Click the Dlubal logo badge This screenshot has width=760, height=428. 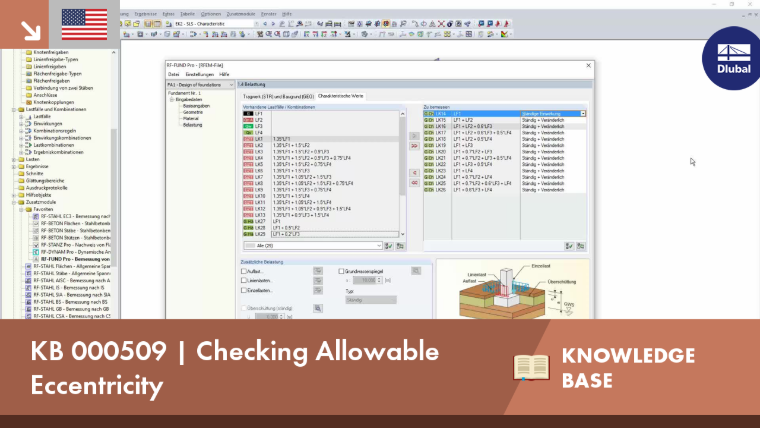click(733, 59)
